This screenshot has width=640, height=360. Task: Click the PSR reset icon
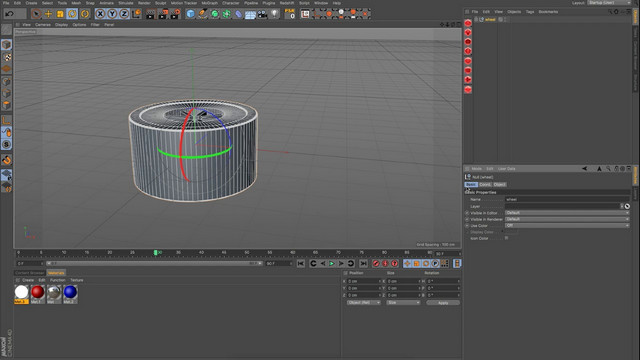[x=290, y=14]
